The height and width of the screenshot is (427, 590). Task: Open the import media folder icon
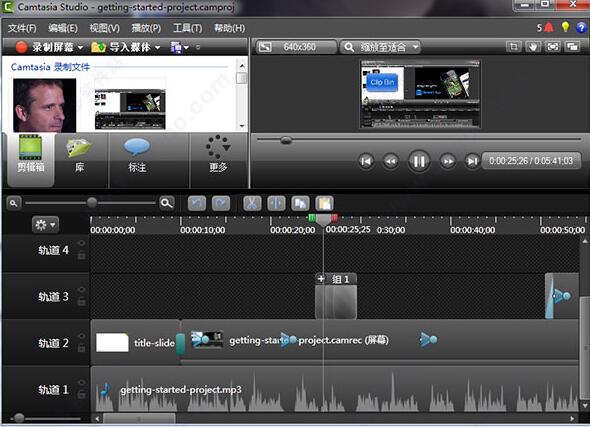click(x=98, y=47)
